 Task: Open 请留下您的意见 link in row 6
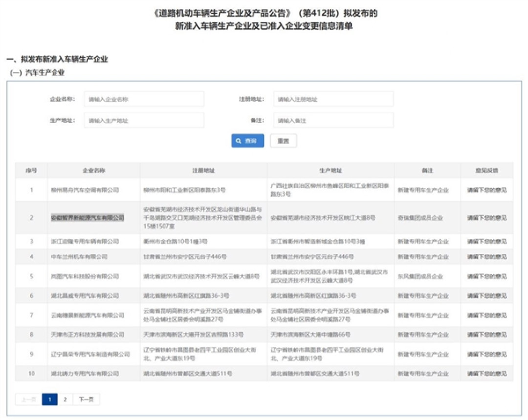point(486,295)
